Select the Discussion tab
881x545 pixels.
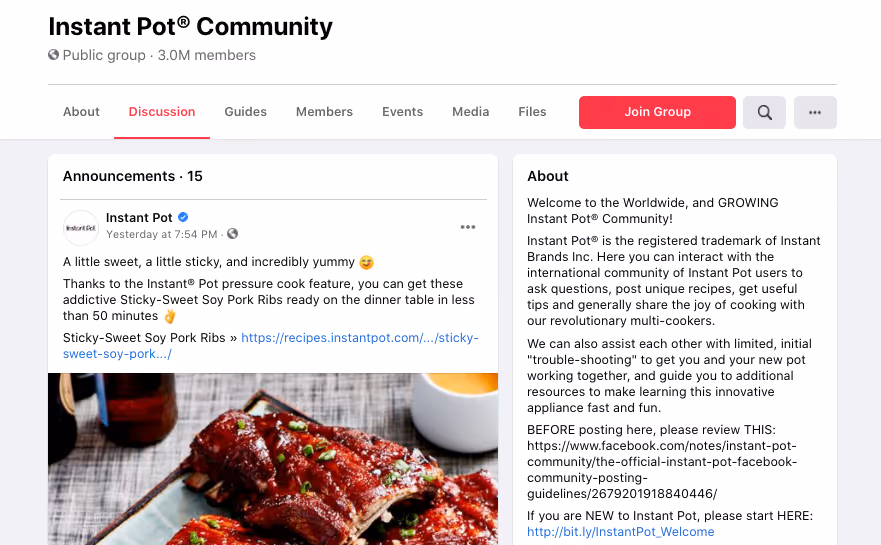pos(162,112)
